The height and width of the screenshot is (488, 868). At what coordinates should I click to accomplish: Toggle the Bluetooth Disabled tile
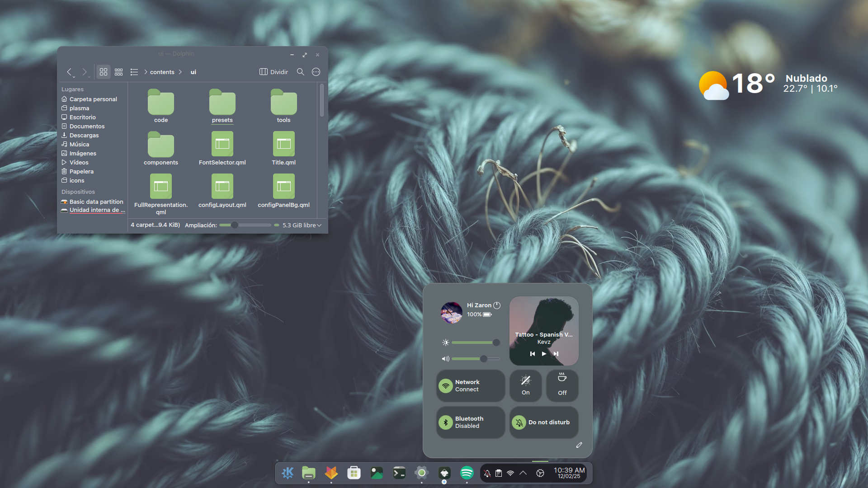click(x=470, y=422)
